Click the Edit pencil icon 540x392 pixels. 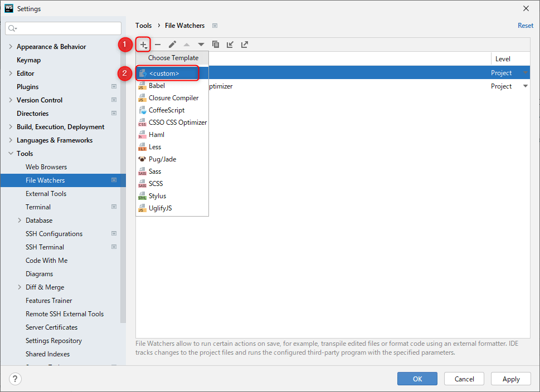pyautogui.click(x=172, y=45)
